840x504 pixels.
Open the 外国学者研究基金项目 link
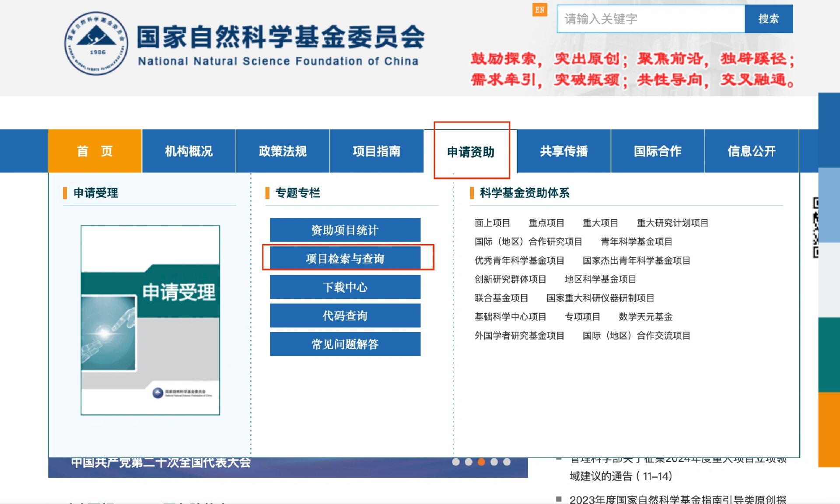519,336
